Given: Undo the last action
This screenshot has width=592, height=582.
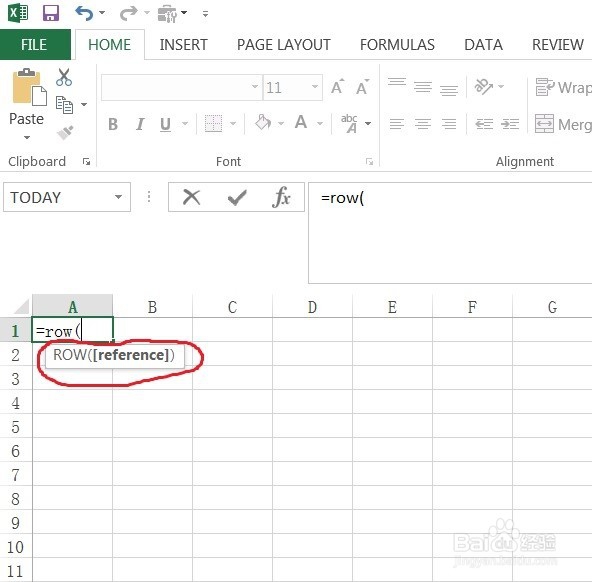Looking at the screenshot, I should click(x=84, y=13).
